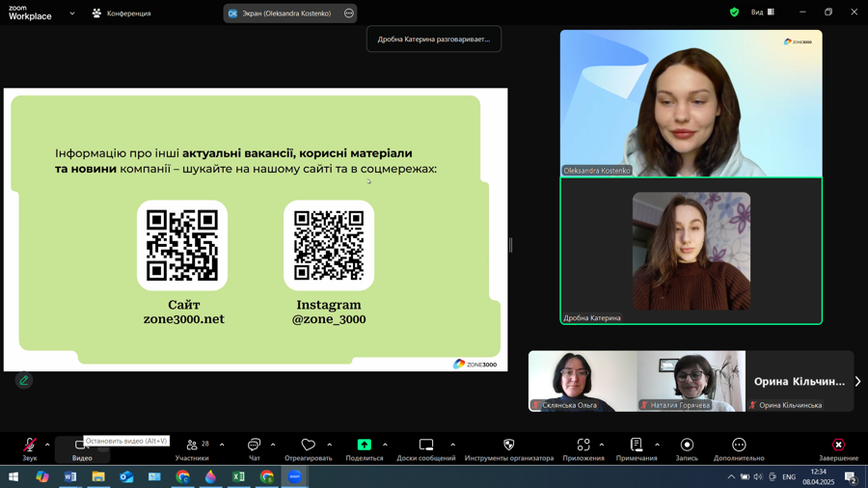This screenshot has width=868, height=488.
Task: Show hidden system tray icons
Action: coord(731,476)
